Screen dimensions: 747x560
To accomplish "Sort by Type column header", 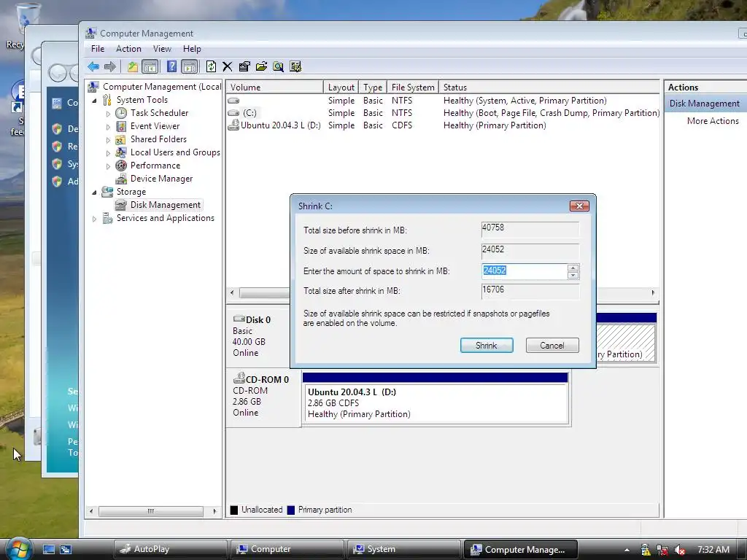I will click(x=373, y=87).
